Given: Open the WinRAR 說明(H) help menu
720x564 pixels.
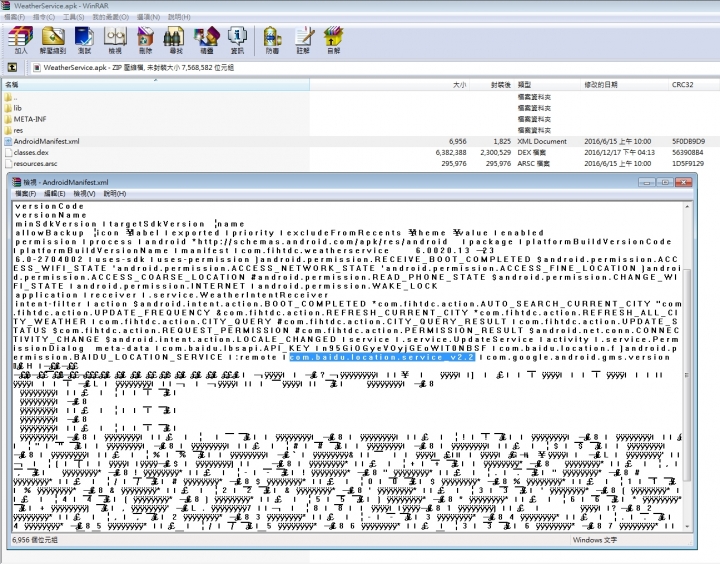Looking at the screenshot, I should pos(179,17).
